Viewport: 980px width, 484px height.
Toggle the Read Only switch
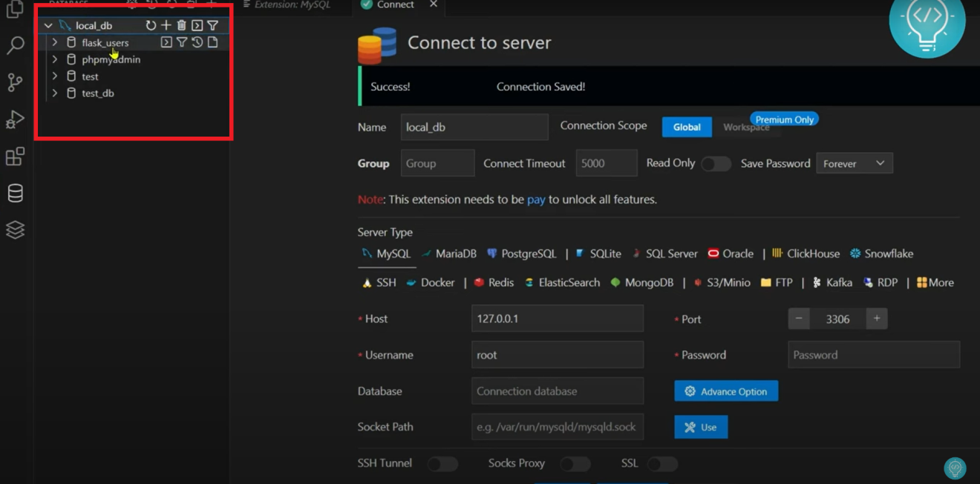click(716, 164)
